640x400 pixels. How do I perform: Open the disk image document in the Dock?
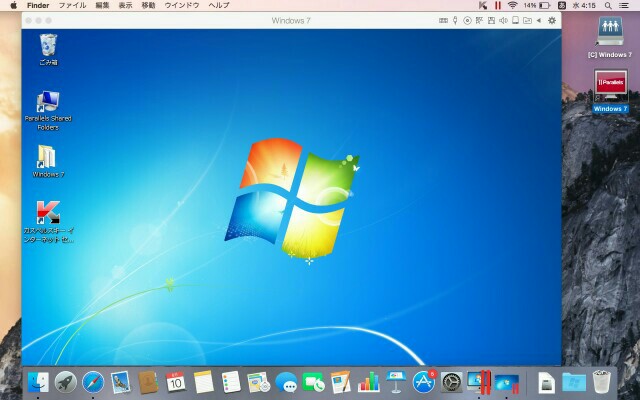click(x=546, y=382)
